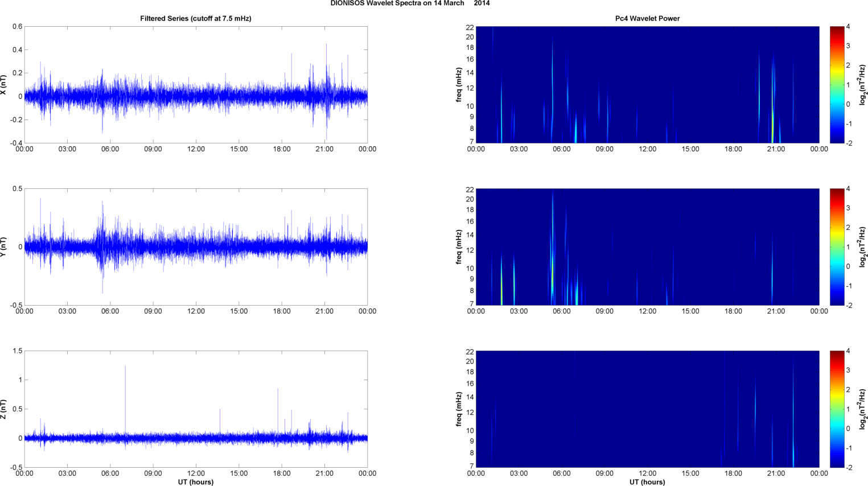Click the '12:00' tick under the X time series
The width and height of the screenshot is (868, 486).
tap(196, 149)
